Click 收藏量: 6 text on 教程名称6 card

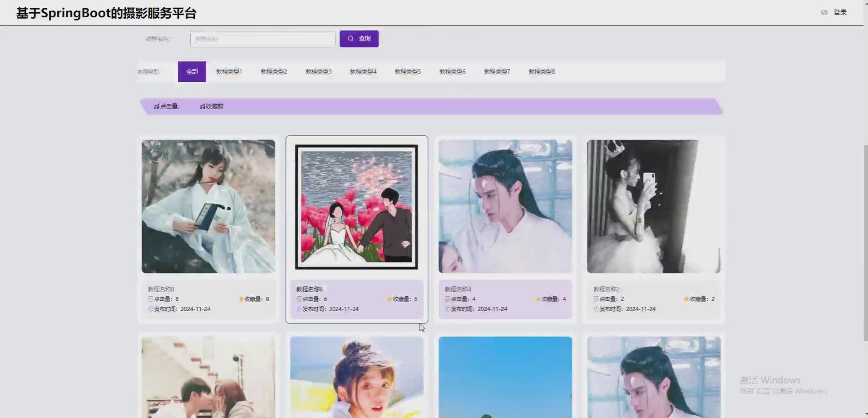point(405,299)
